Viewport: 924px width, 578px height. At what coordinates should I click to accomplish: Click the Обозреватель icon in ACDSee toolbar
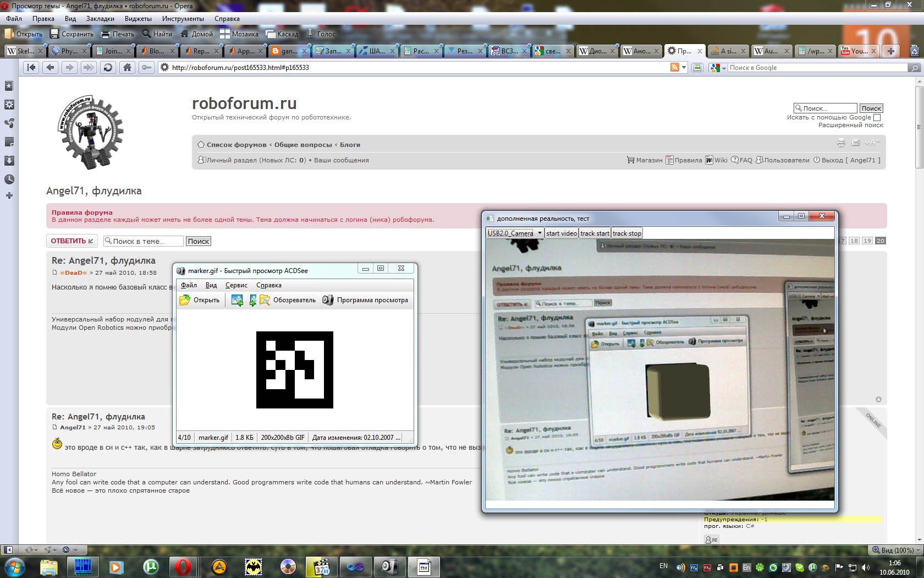265,300
